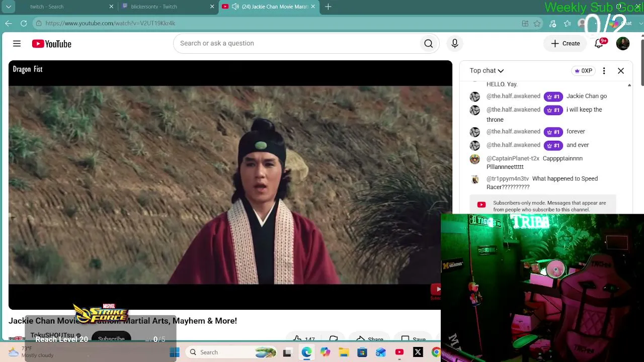View site information lock icon in address bar
Screen dimensions: 644x362
tap(39, 23)
